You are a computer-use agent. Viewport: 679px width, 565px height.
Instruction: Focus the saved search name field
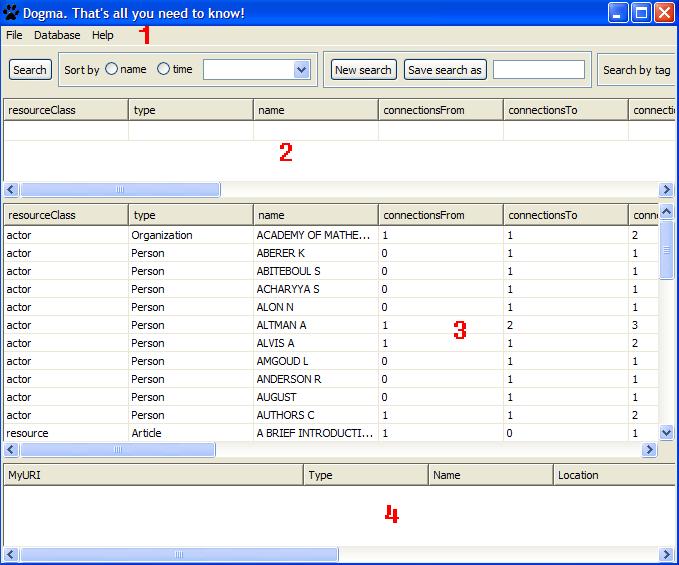pyautogui.click(x=539, y=70)
